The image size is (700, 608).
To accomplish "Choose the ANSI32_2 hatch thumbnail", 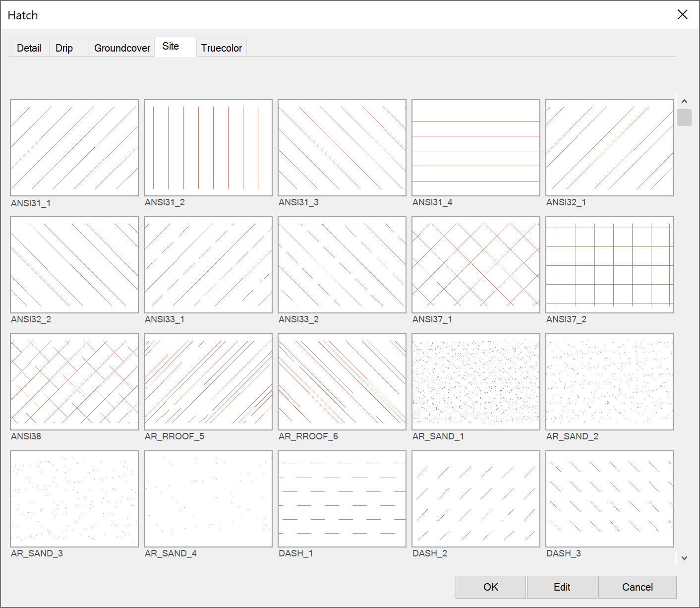I will pos(74,265).
